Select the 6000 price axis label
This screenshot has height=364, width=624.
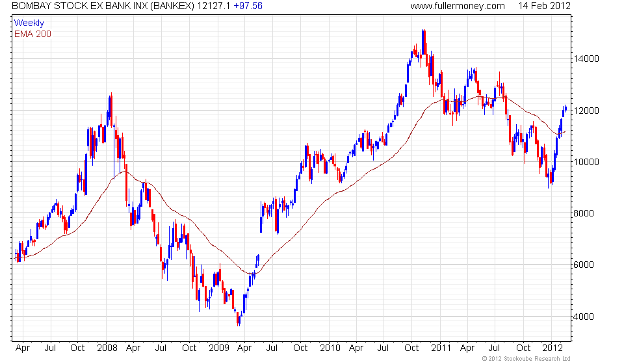click(584, 265)
